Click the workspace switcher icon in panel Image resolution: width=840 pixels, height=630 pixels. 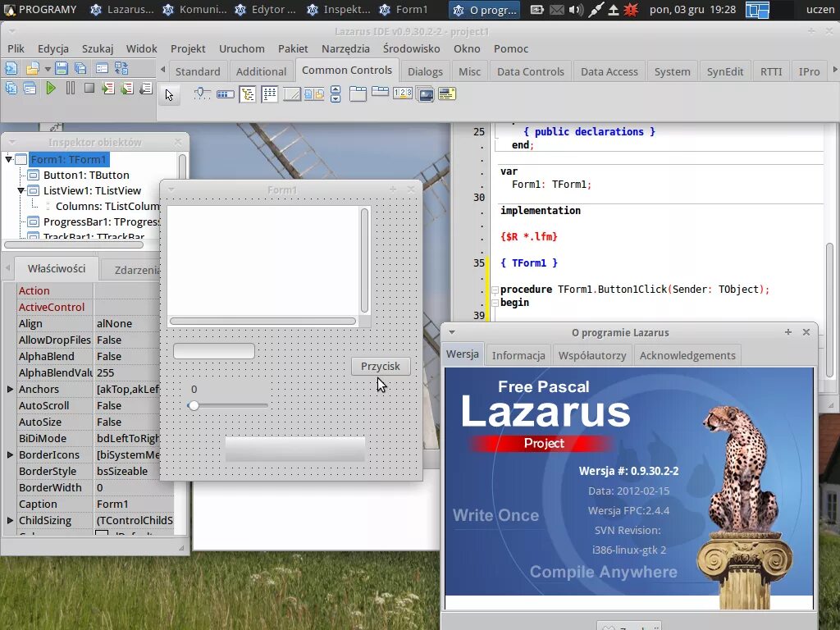[757, 10]
